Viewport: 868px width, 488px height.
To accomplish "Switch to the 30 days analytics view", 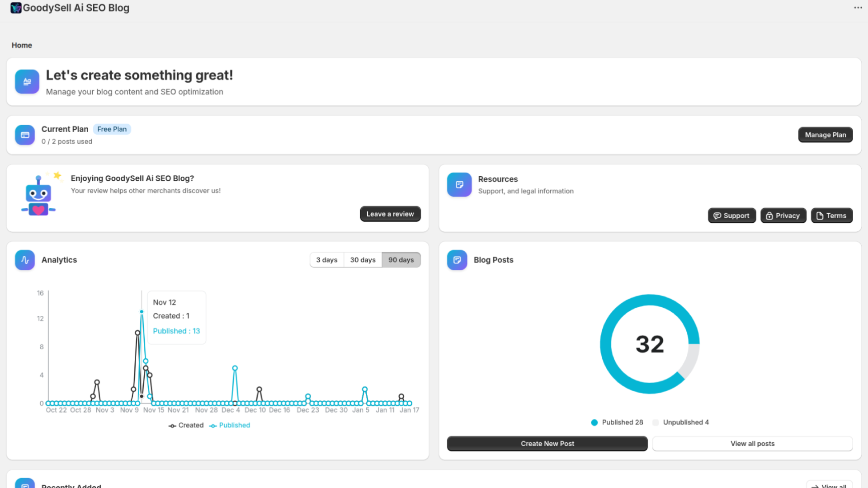I will pyautogui.click(x=362, y=259).
